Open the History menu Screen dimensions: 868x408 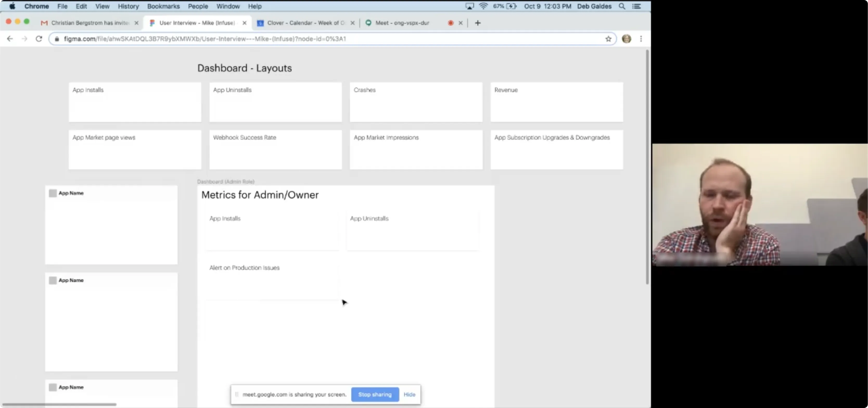(128, 6)
